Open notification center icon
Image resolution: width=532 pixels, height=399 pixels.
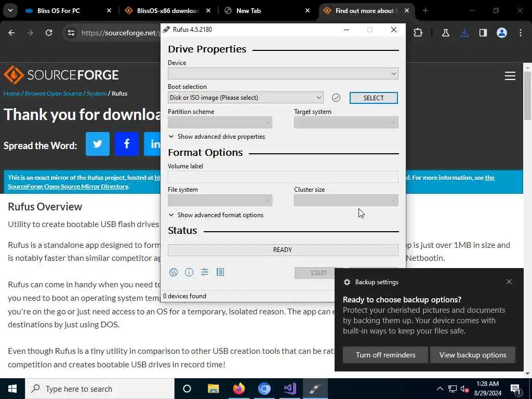click(x=516, y=389)
